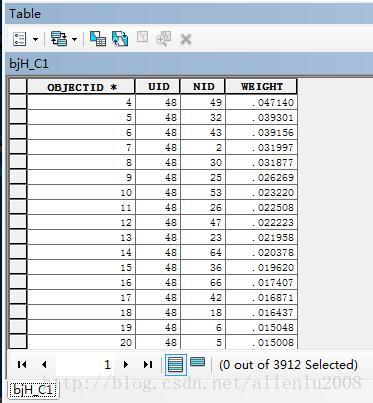This screenshot has height=403, width=373.
Task: Open the Table Options menu icon
Action: [x=19, y=39]
